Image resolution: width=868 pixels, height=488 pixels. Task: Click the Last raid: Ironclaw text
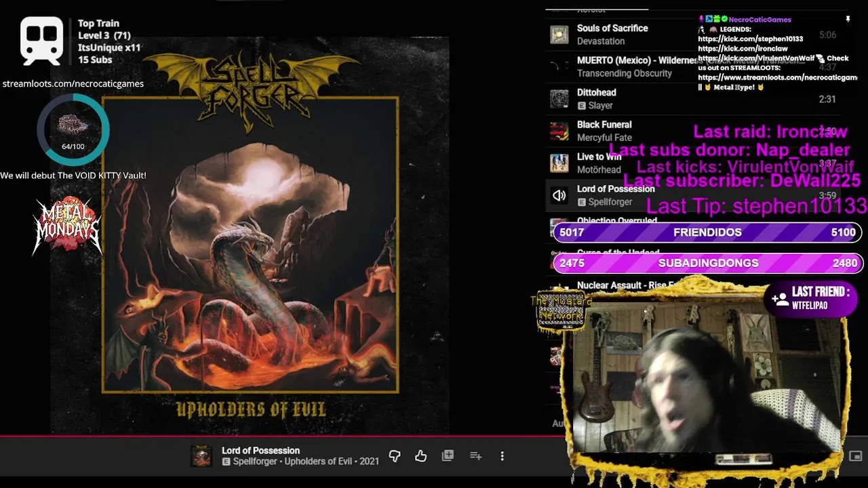pos(770,131)
